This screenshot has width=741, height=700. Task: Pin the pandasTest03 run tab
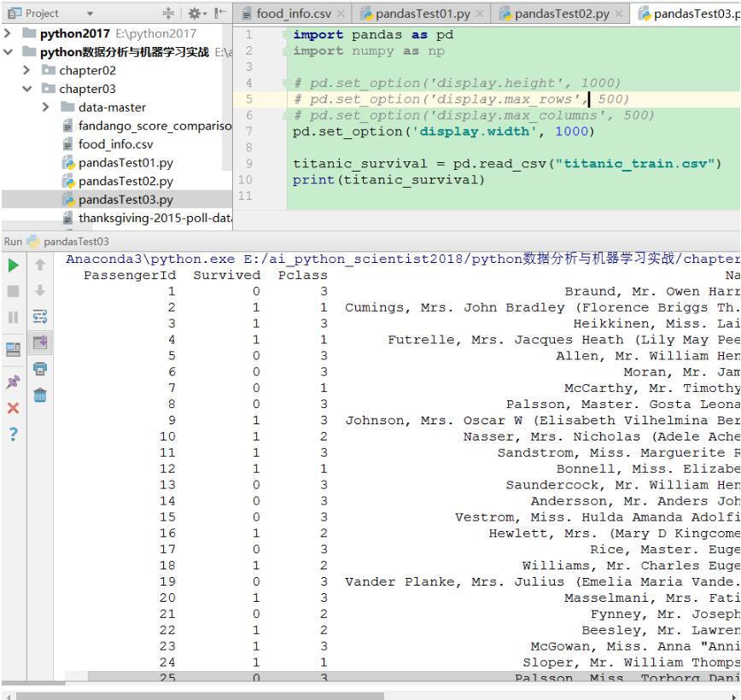(14, 382)
